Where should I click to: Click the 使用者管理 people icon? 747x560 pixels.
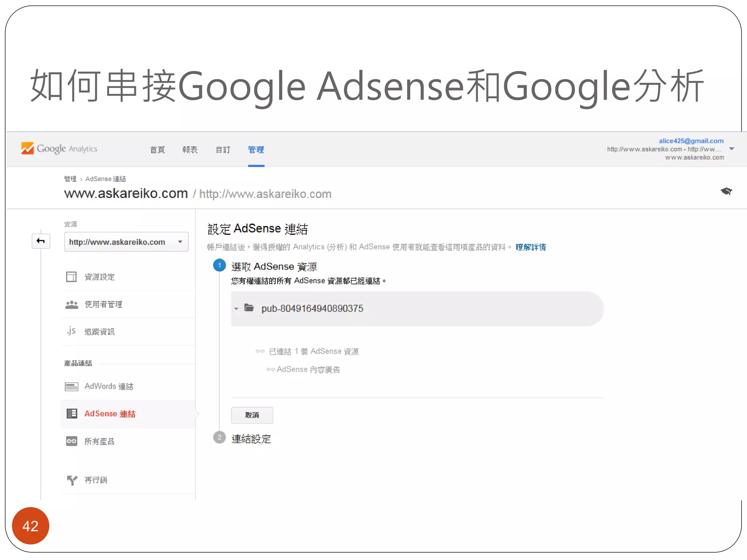click(x=71, y=304)
